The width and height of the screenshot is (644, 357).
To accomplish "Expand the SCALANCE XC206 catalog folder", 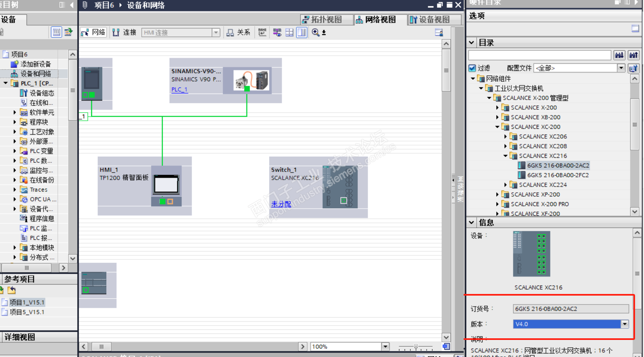I will coord(505,137).
